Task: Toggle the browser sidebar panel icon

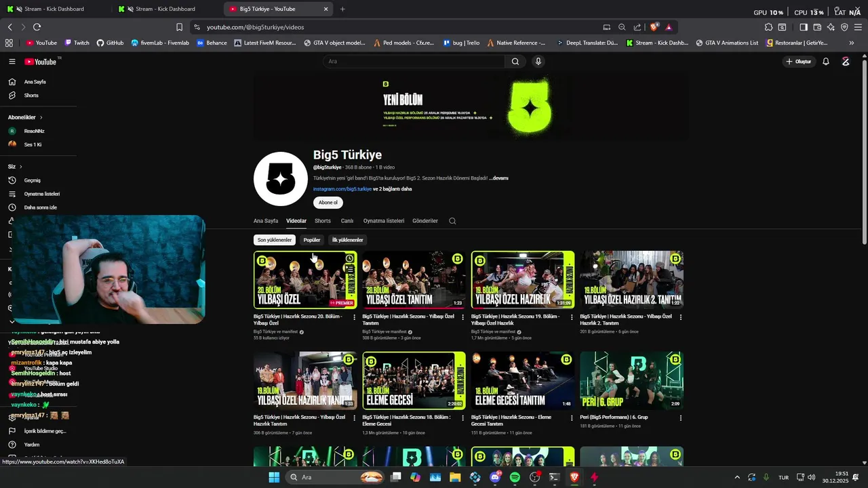Action: coord(804,27)
